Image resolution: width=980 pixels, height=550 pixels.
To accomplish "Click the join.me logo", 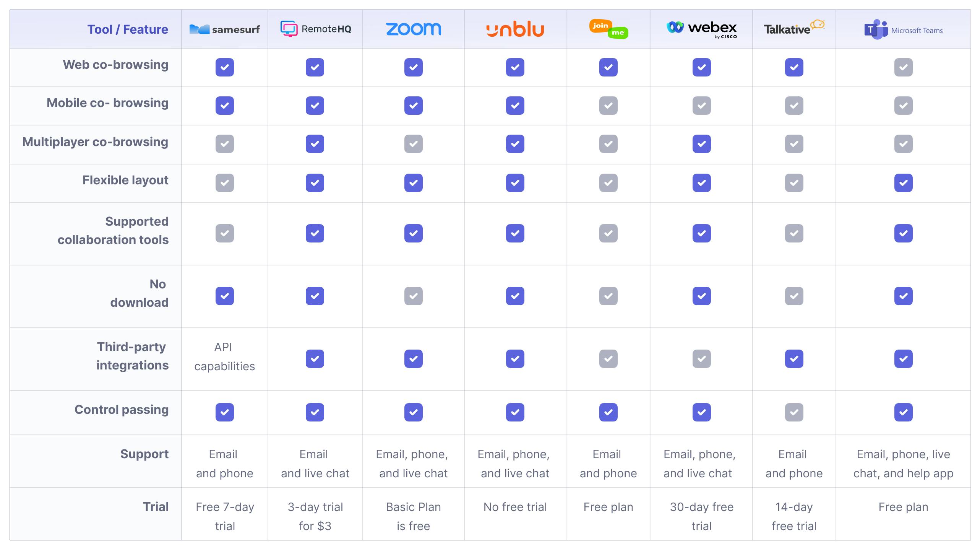I will coord(608,29).
